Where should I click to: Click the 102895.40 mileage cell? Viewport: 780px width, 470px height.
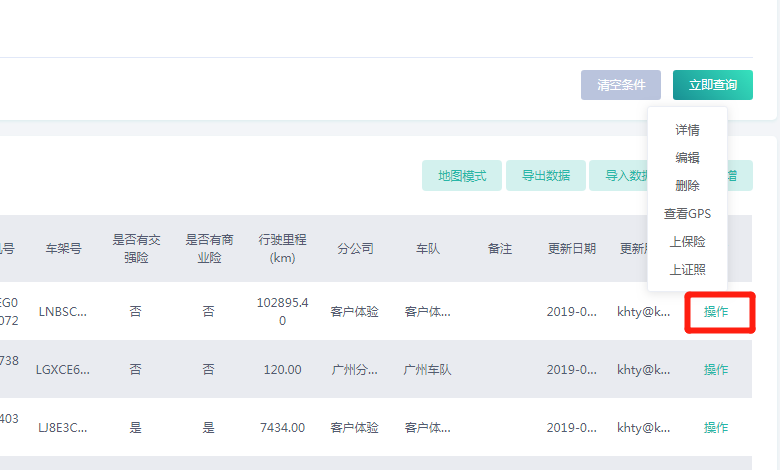coord(282,312)
